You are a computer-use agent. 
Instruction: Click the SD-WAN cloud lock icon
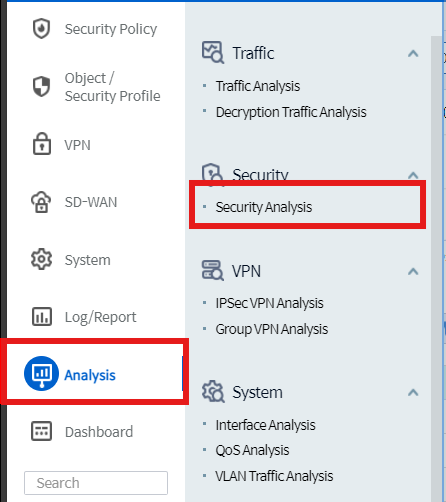41,202
